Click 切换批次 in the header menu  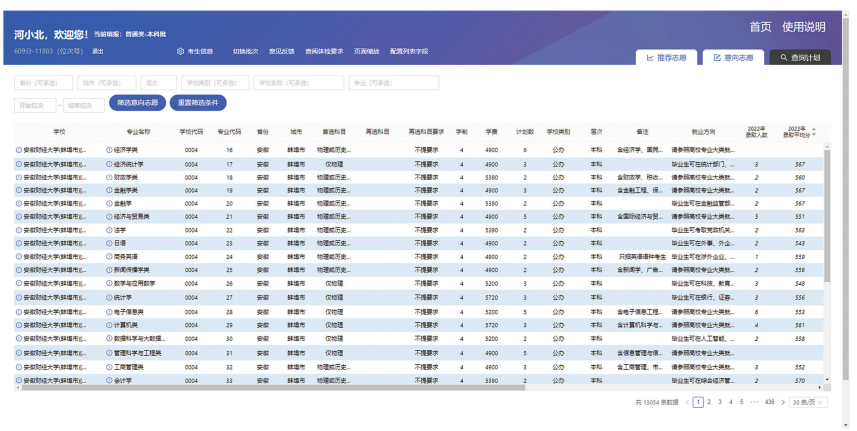[x=245, y=51]
